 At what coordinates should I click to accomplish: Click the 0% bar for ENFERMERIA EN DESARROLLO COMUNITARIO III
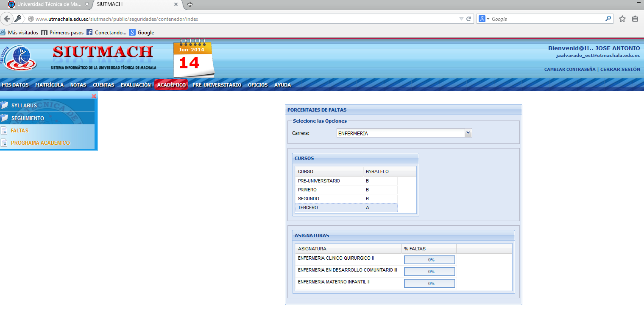[x=429, y=272]
